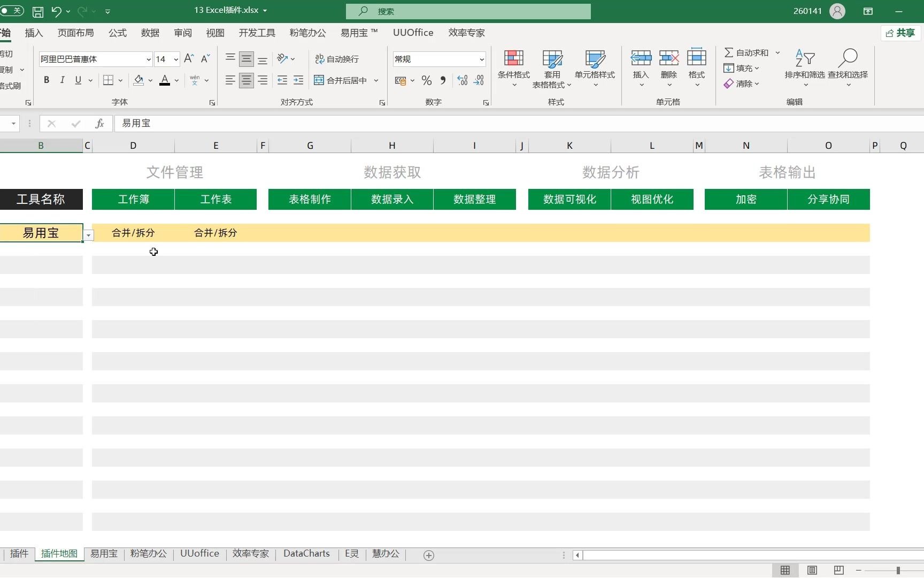Open conditional formatting (条件格式)
This screenshot has width=924, height=578.
(x=514, y=68)
